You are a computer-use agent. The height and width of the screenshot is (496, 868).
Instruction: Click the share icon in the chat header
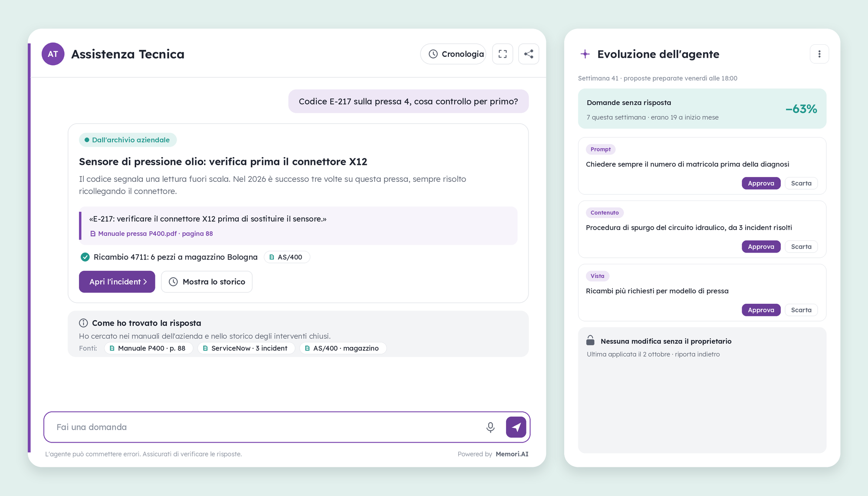tap(529, 54)
